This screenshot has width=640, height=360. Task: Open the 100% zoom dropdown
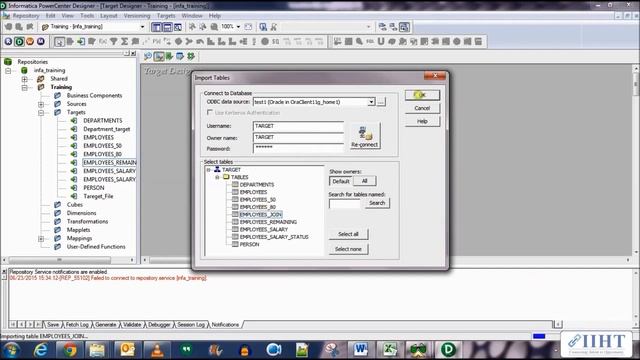click(x=238, y=27)
